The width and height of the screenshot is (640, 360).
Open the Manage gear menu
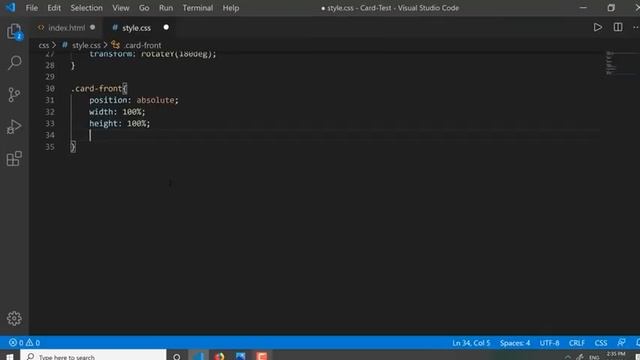(14, 318)
